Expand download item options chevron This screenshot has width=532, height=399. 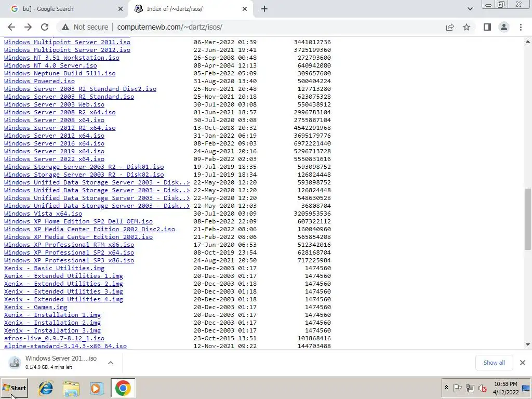pyautogui.click(x=110, y=363)
